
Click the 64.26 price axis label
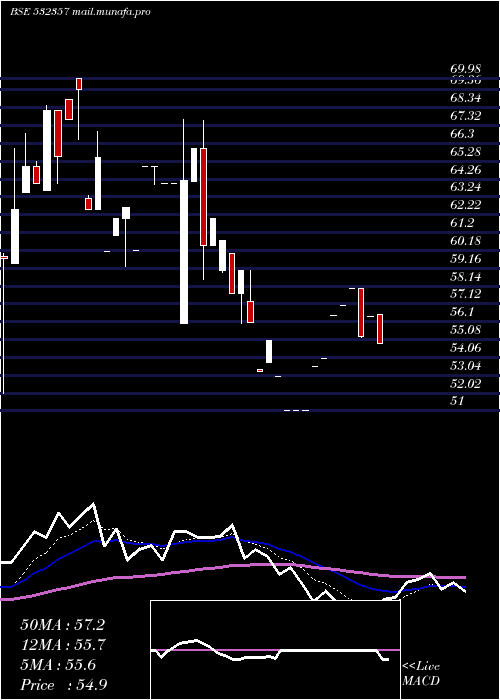click(x=466, y=169)
